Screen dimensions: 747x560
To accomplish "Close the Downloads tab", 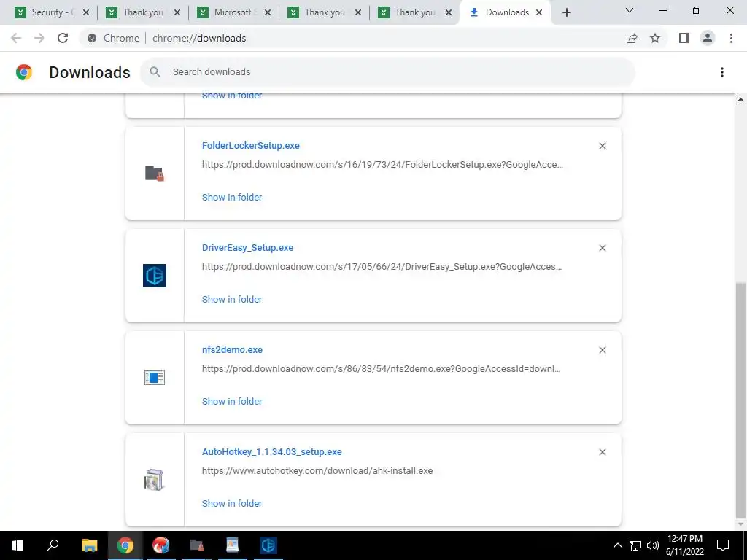I will 539,12.
